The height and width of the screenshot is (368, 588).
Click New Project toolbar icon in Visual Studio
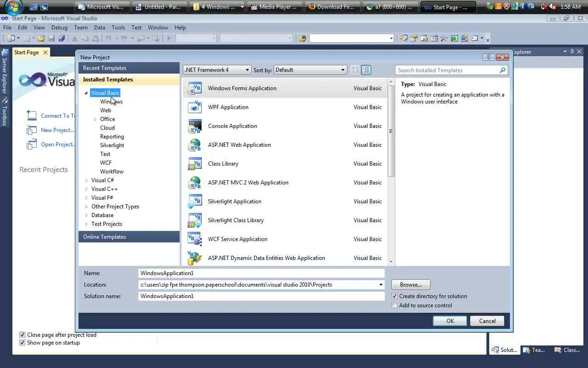(11, 39)
